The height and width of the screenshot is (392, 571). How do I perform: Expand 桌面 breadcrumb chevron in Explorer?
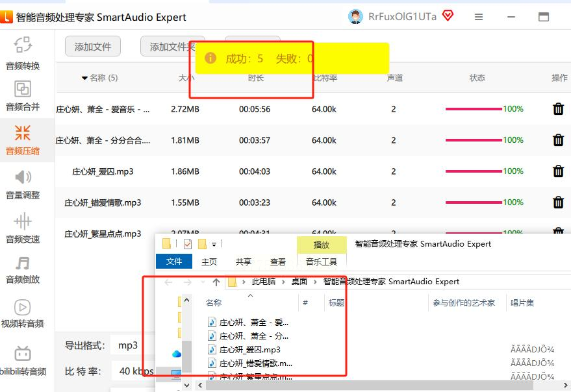pos(315,282)
